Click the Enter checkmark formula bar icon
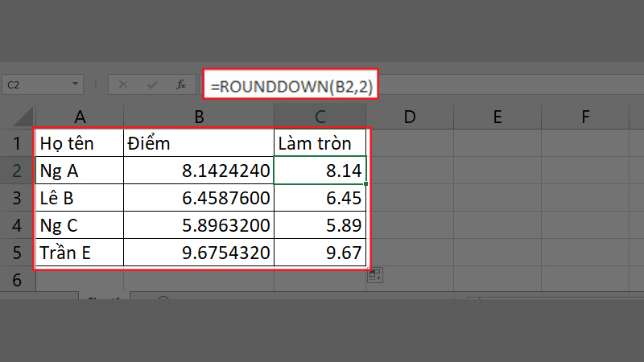644x362 pixels. click(x=152, y=85)
